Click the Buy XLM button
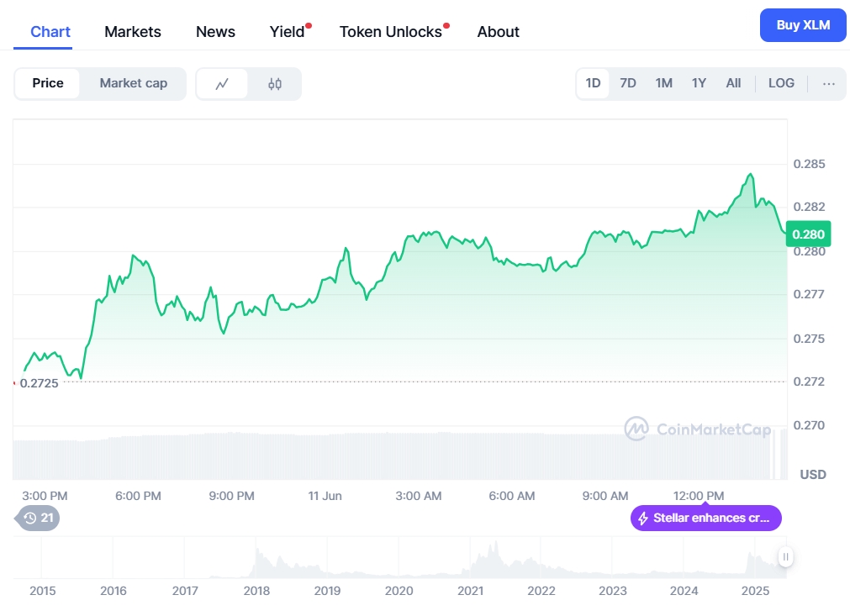 [x=803, y=25]
